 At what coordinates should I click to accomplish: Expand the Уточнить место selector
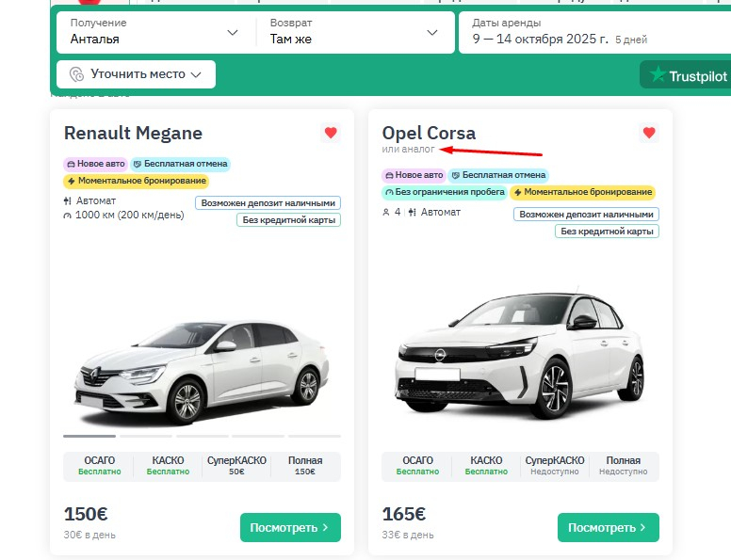tap(137, 74)
